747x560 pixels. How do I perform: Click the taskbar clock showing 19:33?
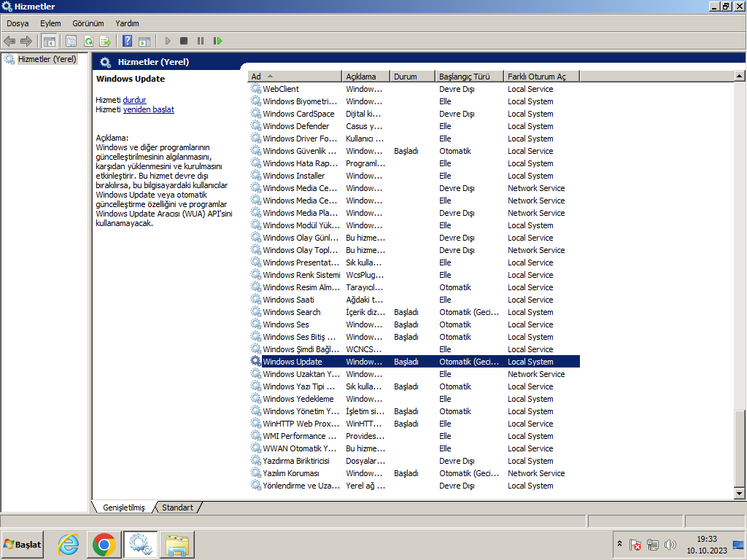(x=706, y=544)
